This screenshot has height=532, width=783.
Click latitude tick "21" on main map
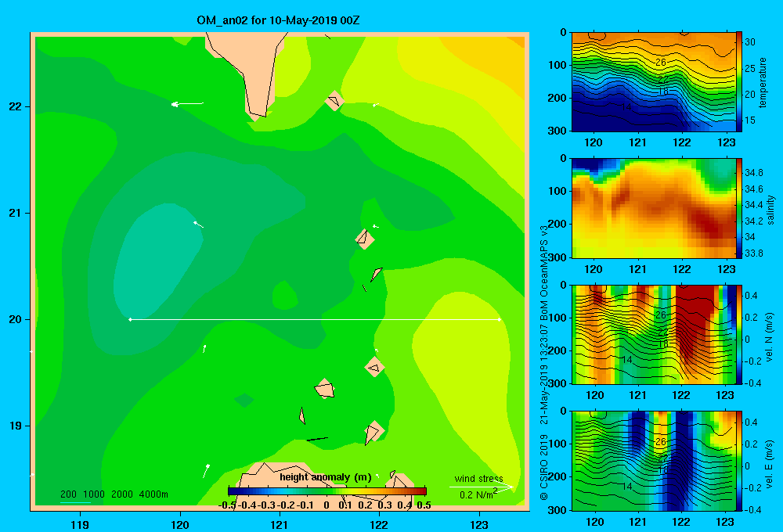[16, 213]
